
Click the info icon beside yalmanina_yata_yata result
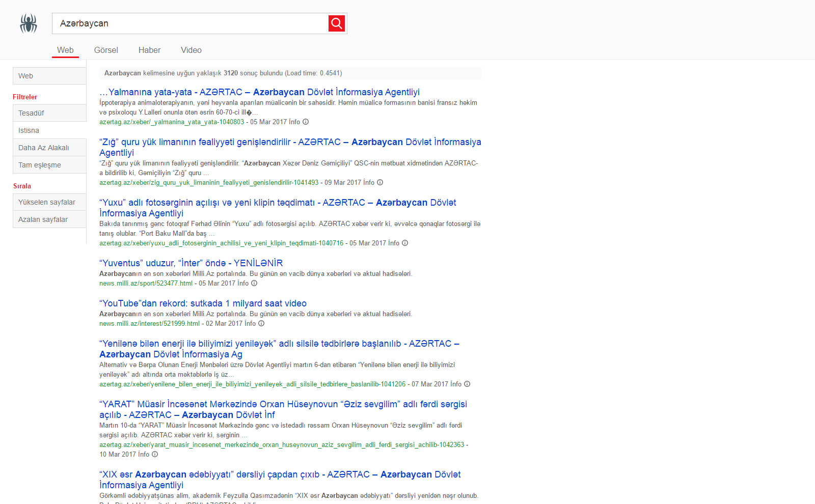(x=306, y=122)
